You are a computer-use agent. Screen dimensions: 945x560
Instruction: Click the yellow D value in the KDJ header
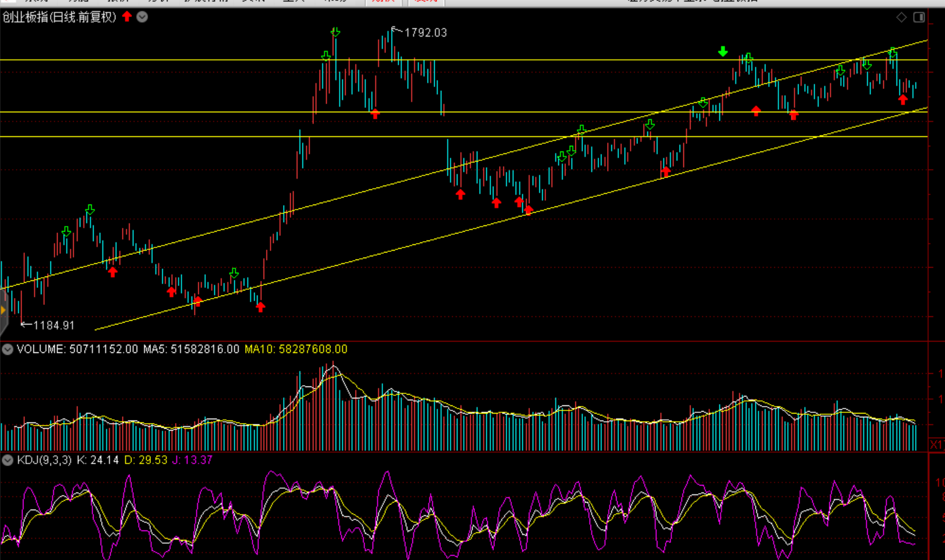point(145,460)
